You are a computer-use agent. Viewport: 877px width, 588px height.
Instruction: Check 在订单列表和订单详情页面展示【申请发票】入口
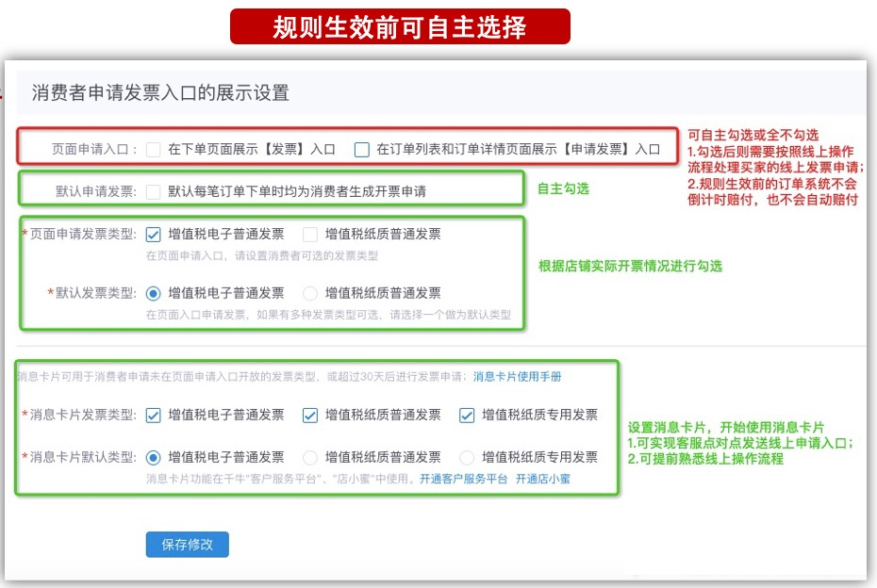[x=361, y=147]
